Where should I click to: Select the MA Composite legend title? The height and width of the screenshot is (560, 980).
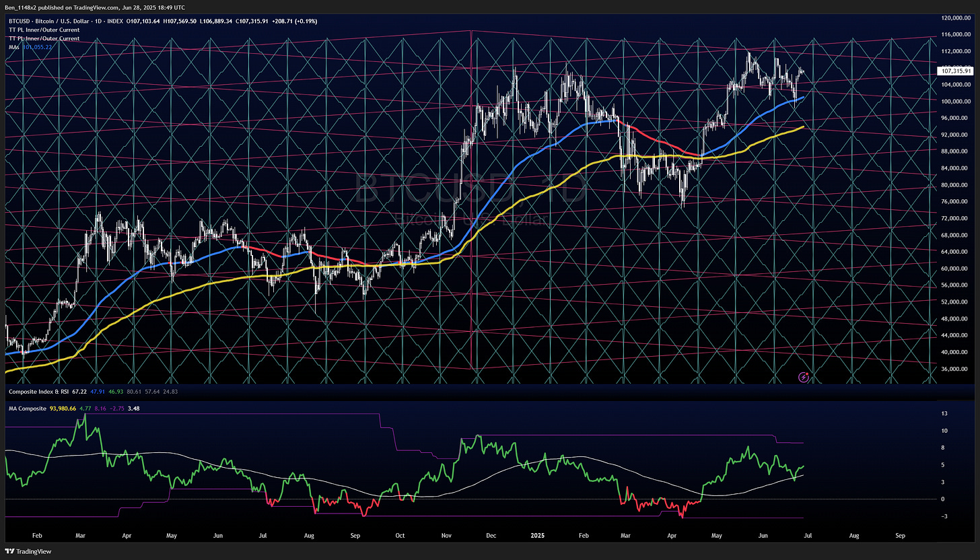26,409
